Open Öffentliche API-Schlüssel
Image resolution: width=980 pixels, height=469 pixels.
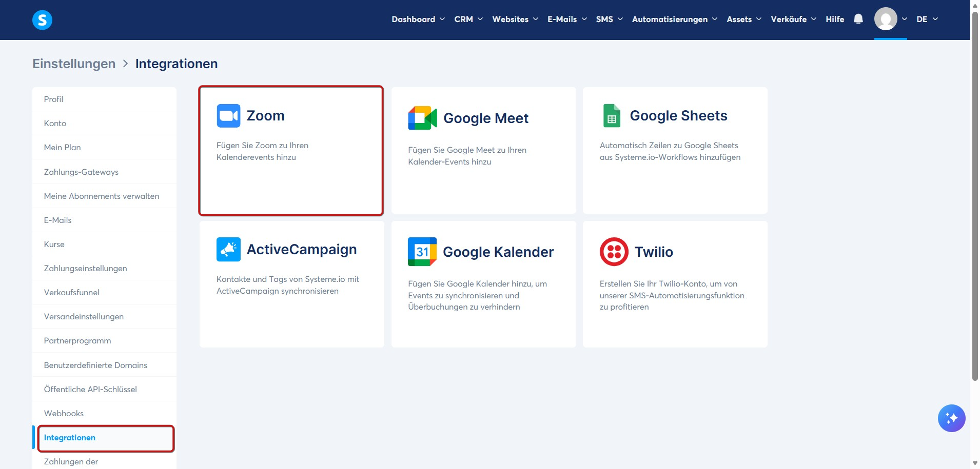(104, 389)
